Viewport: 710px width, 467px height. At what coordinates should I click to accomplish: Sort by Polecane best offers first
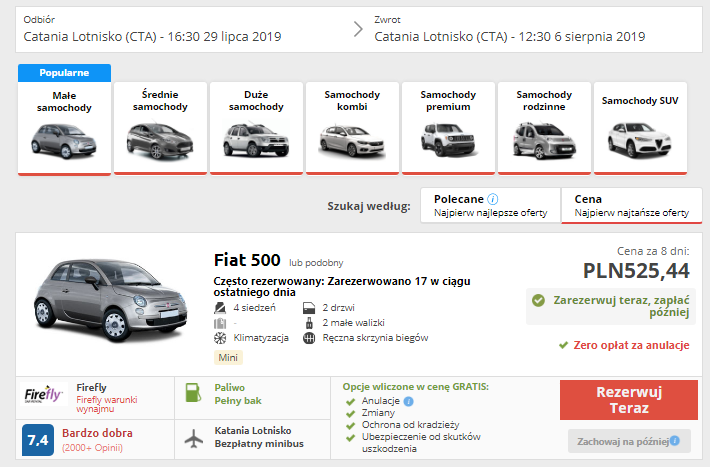pos(490,206)
